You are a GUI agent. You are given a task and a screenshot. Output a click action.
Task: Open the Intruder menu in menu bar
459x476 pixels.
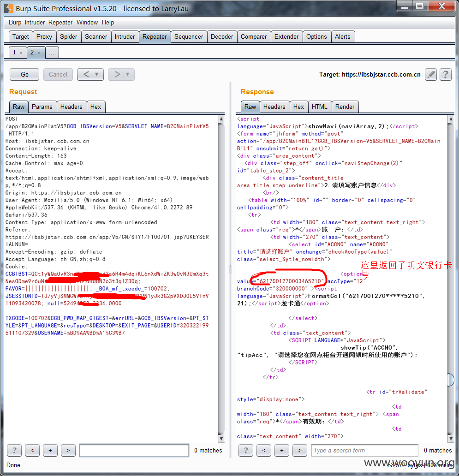pos(35,22)
